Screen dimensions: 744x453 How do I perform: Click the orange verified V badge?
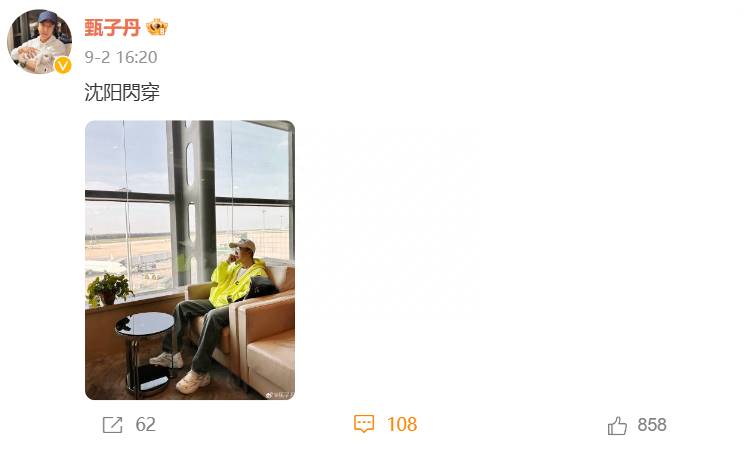(63, 65)
